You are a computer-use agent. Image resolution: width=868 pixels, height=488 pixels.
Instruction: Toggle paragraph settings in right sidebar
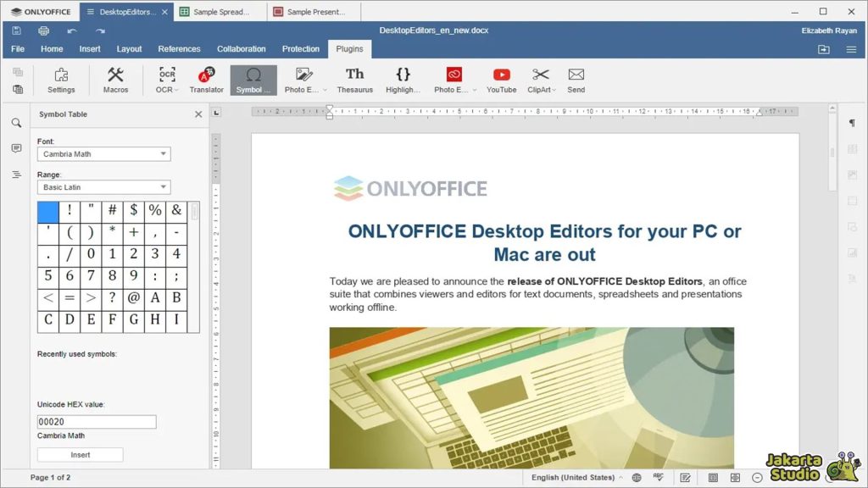point(852,123)
